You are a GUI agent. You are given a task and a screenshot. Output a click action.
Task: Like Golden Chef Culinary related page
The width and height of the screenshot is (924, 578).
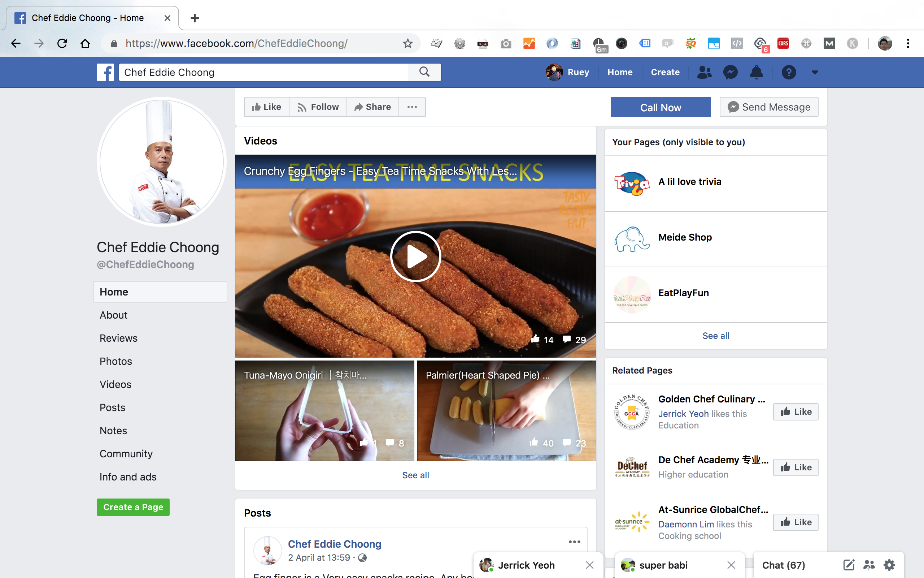point(796,412)
